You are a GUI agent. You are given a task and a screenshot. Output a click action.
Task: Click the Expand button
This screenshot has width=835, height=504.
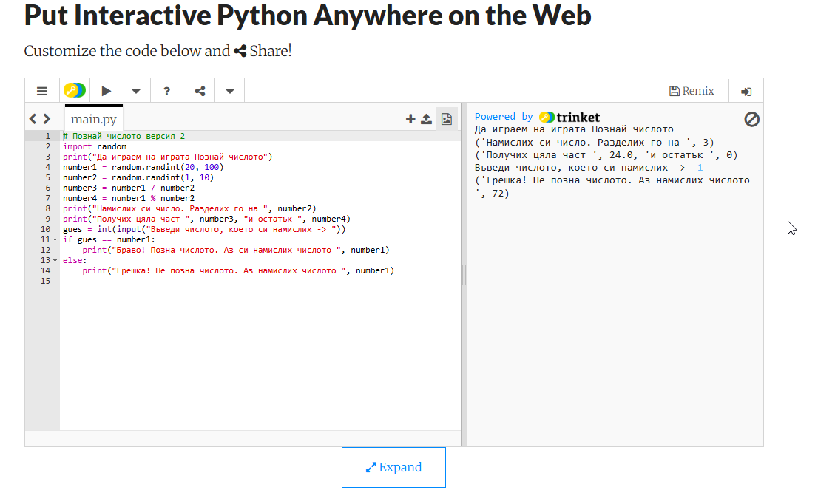tap(393, 467)
